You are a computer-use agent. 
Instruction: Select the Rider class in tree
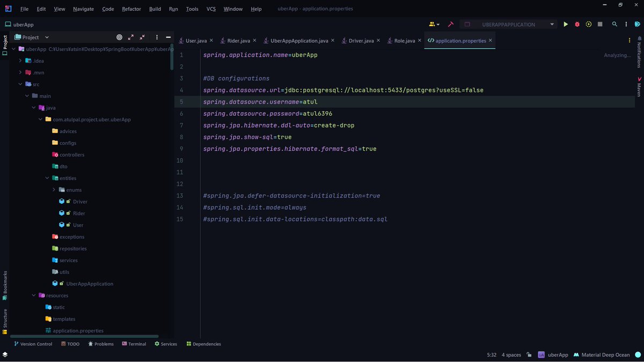coord(79,213)
